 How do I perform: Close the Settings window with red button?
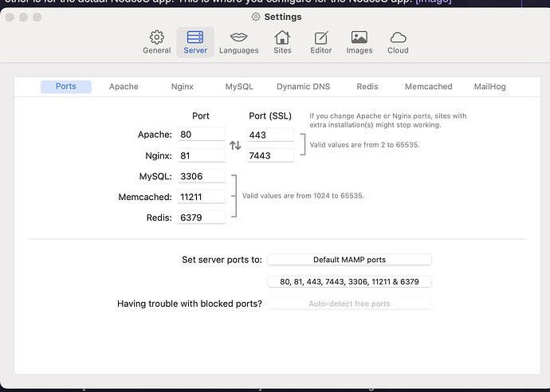point(10,17)
